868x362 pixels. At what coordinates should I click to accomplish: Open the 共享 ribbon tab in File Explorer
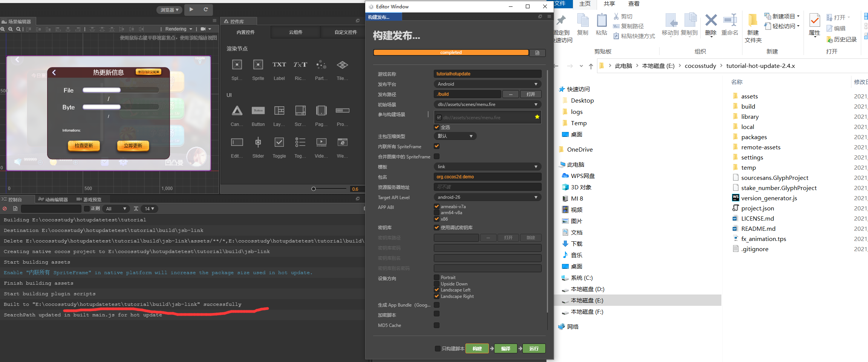(609, 4)
